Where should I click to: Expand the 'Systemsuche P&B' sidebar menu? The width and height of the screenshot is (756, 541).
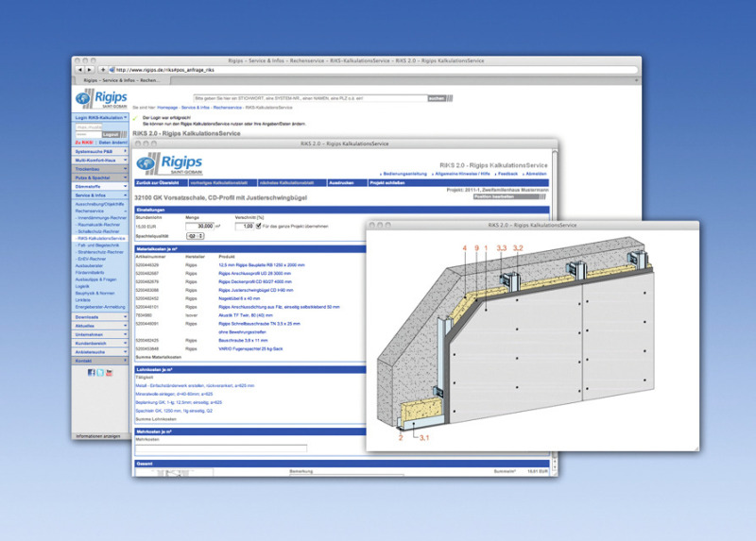click(x=100, y=151)
